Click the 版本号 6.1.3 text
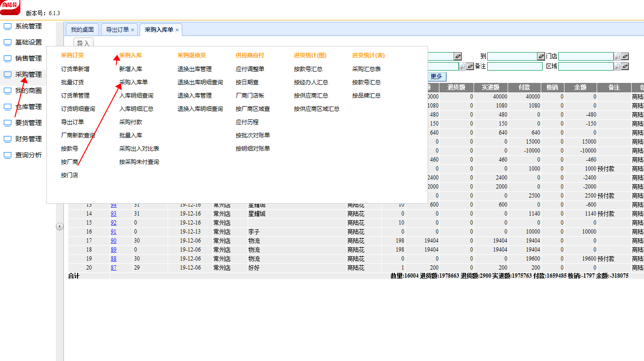The image size is (644, 361). (x=43, y=13)
